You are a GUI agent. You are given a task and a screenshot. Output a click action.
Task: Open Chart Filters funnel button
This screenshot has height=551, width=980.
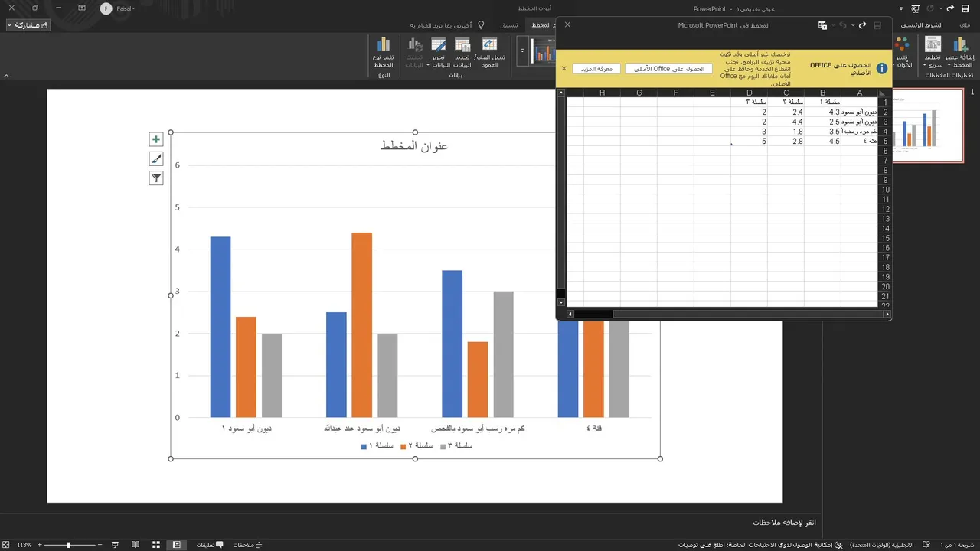click(x=156, y=178)
